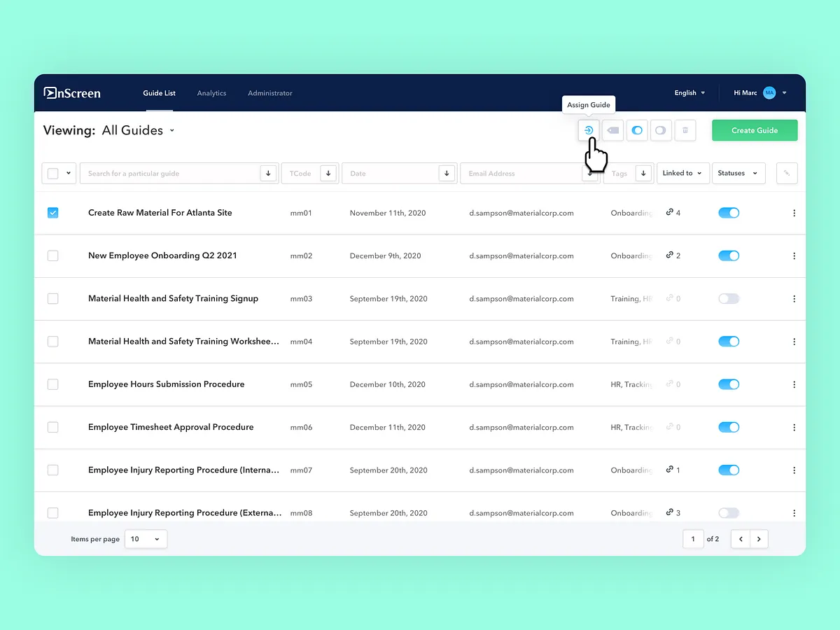
Task: Toggle off the Employee Injury Reporting External guide
Action: tap(728, 512)
